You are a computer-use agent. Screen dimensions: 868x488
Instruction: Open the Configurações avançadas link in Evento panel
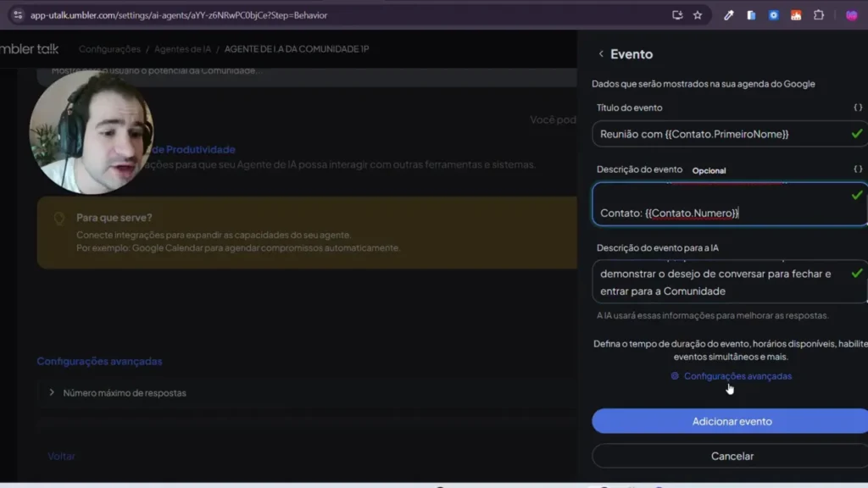coord(737,376)
